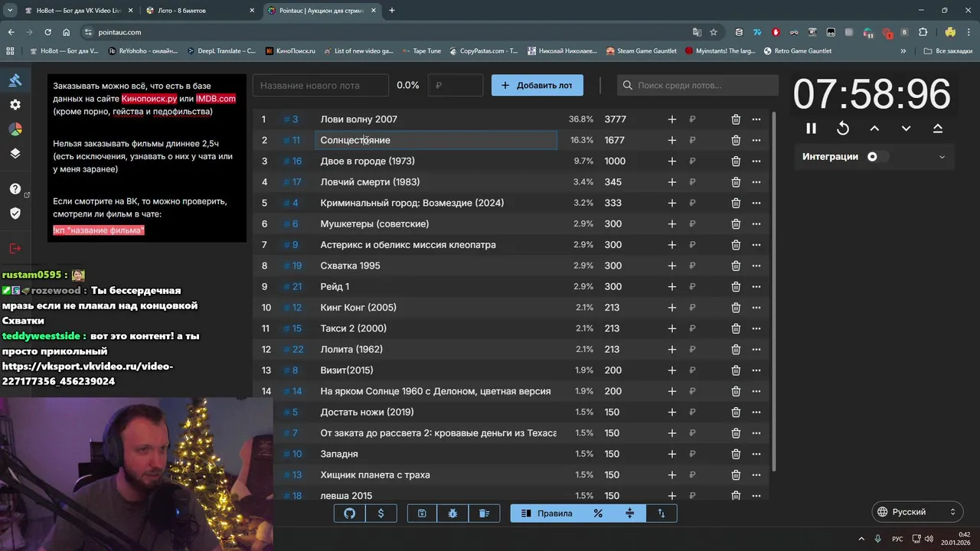Viewport: 980px width, 551px height.
Task: Focus the new lot name field
Action: (320, 85)
